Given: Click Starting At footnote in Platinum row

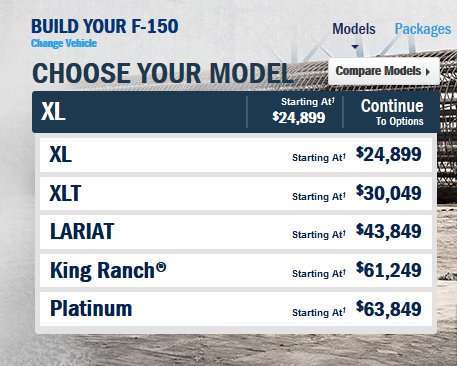Looking at the screenshot, I should point(319,312).
